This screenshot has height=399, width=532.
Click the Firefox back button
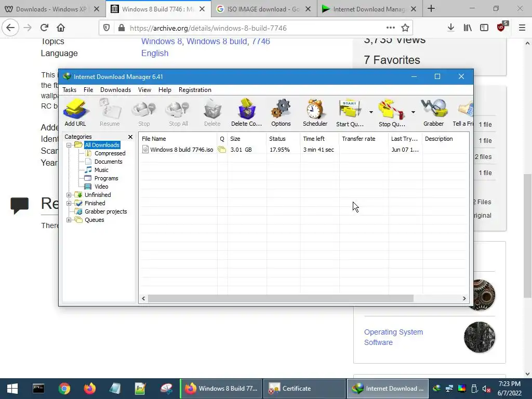pyautogui.click(x=10, y=28)
